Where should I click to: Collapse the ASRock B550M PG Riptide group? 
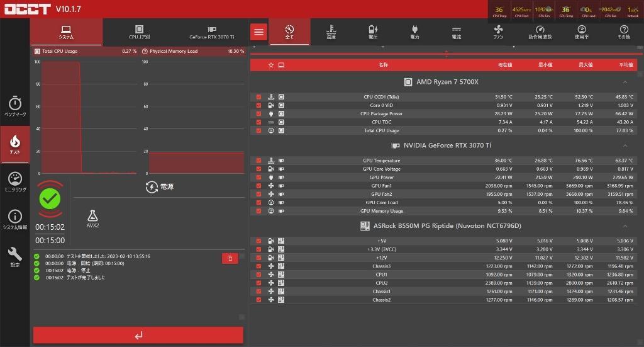click(x=625, y=226)
